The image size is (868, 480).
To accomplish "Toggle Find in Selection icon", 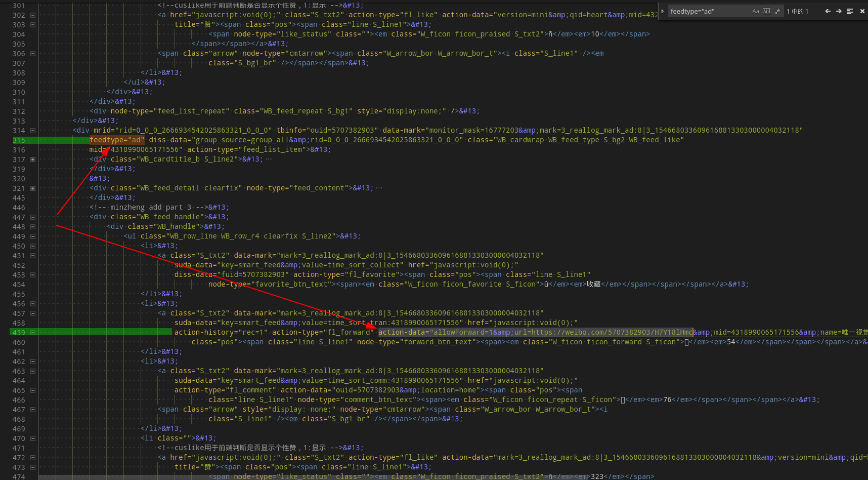I will pyautogui.click(x=850, y=11).
